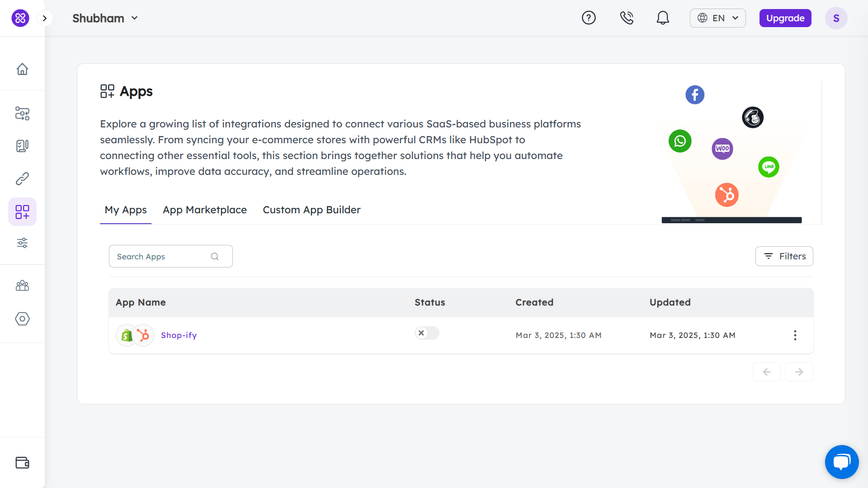This screenshot has height=488, width=868.
Task: Open the team members icon in sidebar
Action: pyautogui.click(x=22, y=286)
